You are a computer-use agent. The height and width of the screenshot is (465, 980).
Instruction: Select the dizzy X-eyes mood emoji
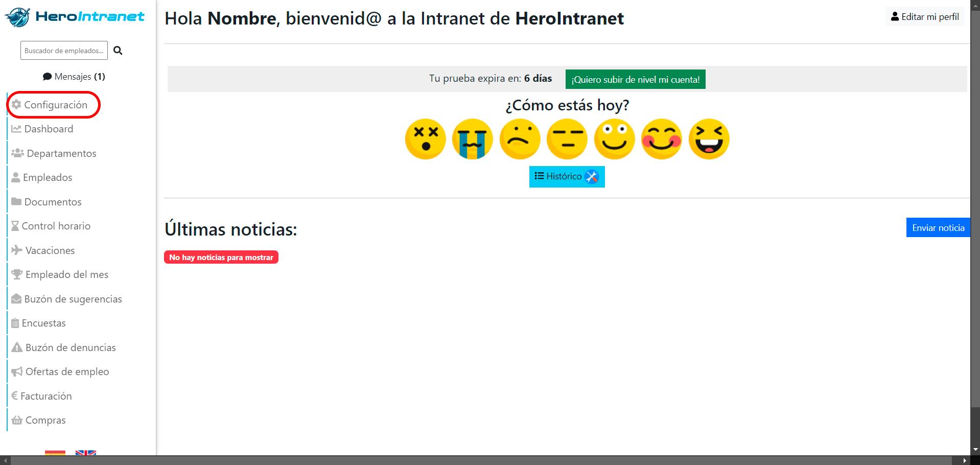(426, 139)
